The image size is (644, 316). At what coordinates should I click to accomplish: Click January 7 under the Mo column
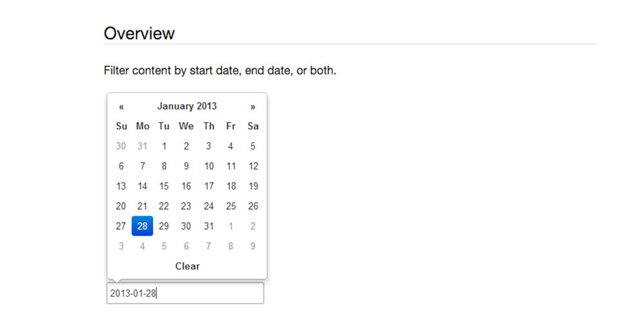click(x=142, y=166)
